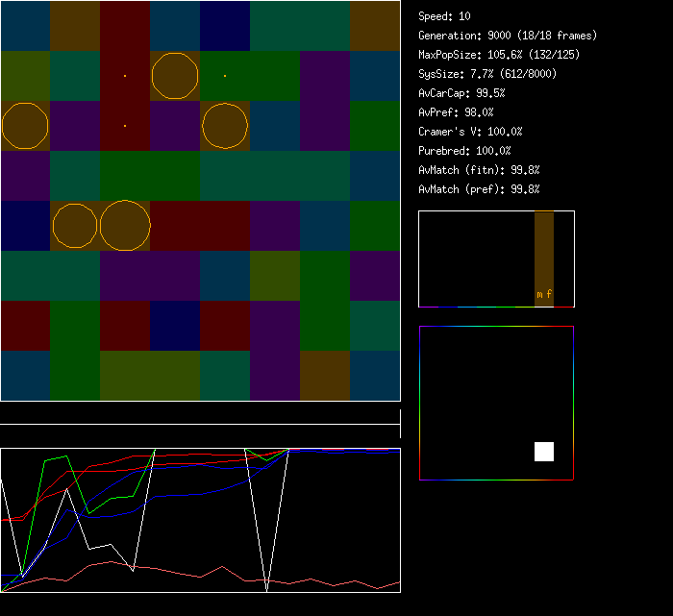Click the orange circle in the second grid row
The width and height of the screenshot is (673, 616).
(x=175, y=76)
